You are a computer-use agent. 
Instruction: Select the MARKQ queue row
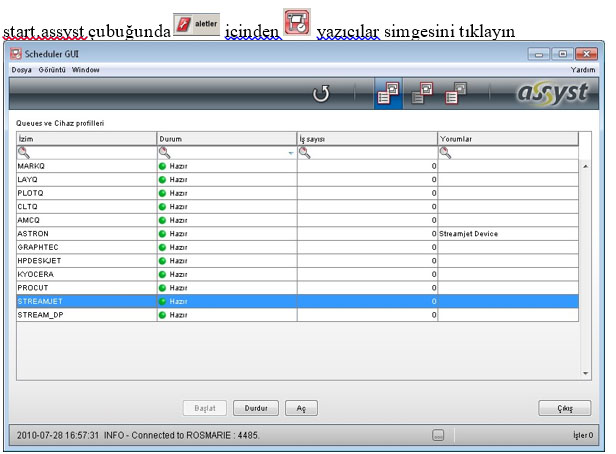(x=297, y=166)
